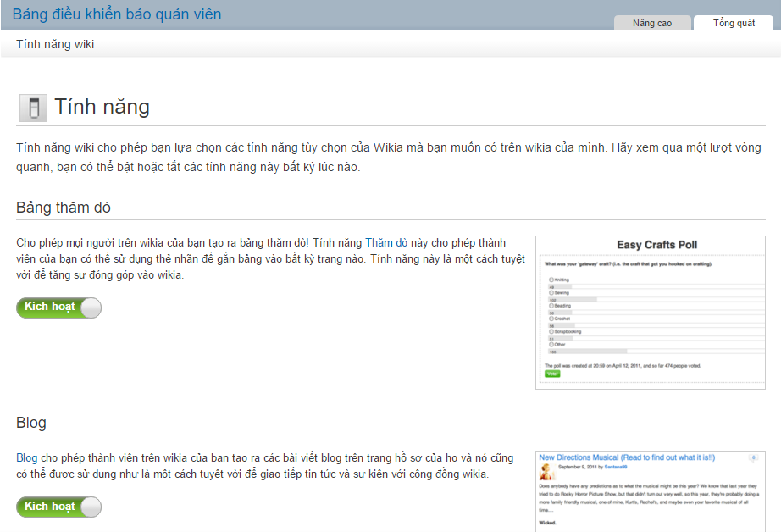The height and width of the screenshot is (532, 781).
Task: Switch to the Nâng cao tab
Action: [x=651, y=23]
